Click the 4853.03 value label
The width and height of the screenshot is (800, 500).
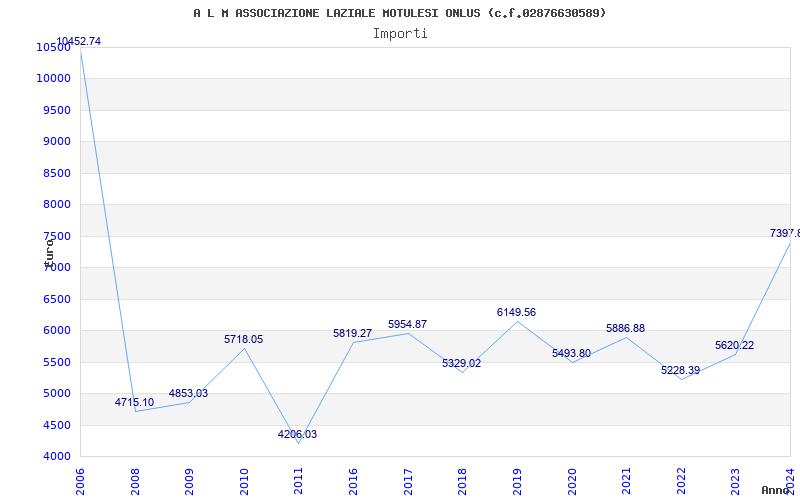[x=188, y=394]
